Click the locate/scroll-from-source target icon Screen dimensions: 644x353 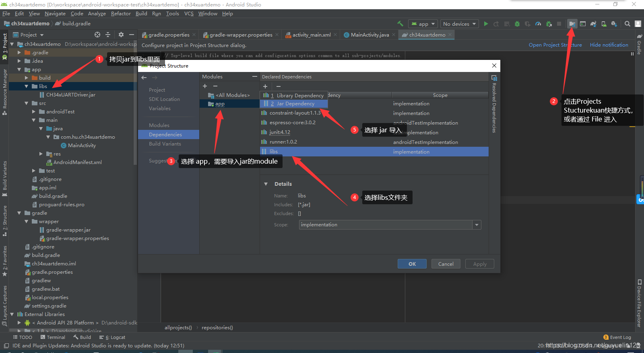[x=97, y=35]
